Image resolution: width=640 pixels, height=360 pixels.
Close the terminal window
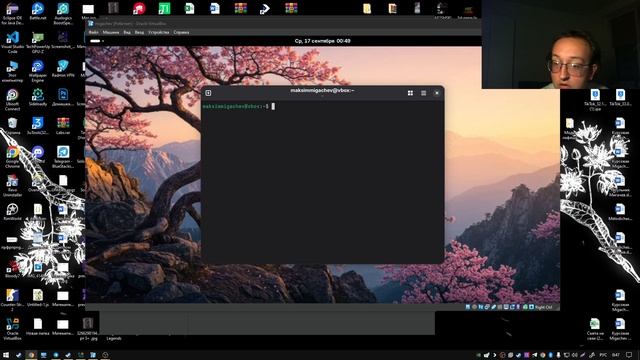(437, 93)
